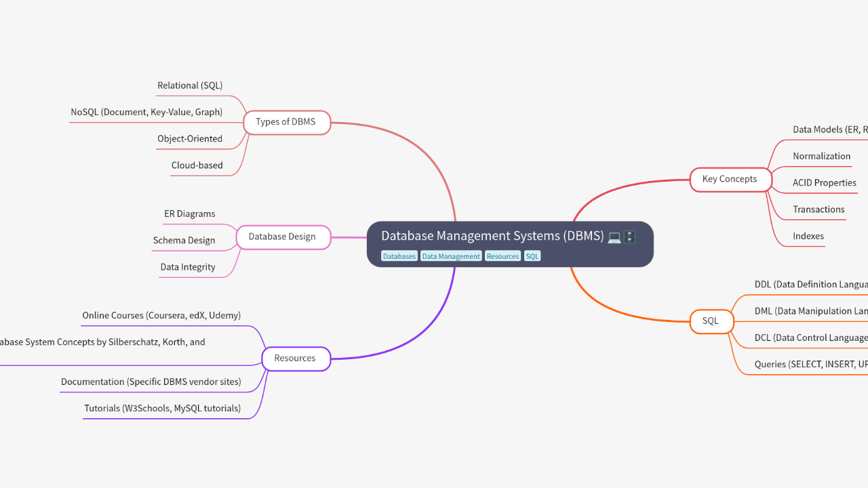This screenshot has height=488, width=868.
Task: Click the Schema Design leaf
Action: [184, 240]
